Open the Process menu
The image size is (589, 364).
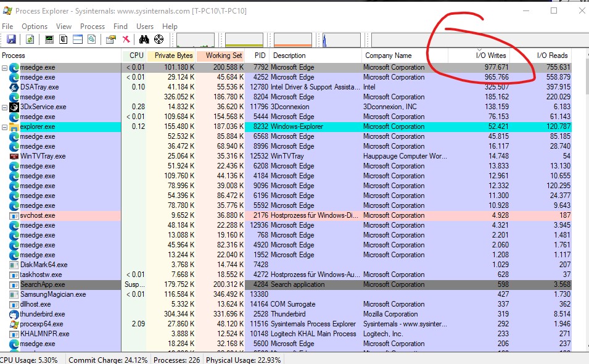tap(93, 27)
